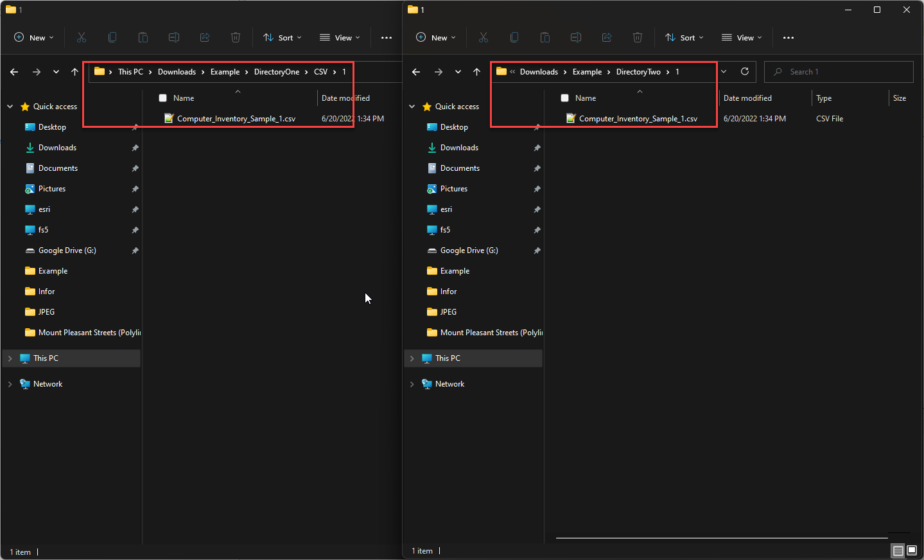The image size is (924, 560).
Task: Open recent locations dropdown in left window
Action: [57, 72]
